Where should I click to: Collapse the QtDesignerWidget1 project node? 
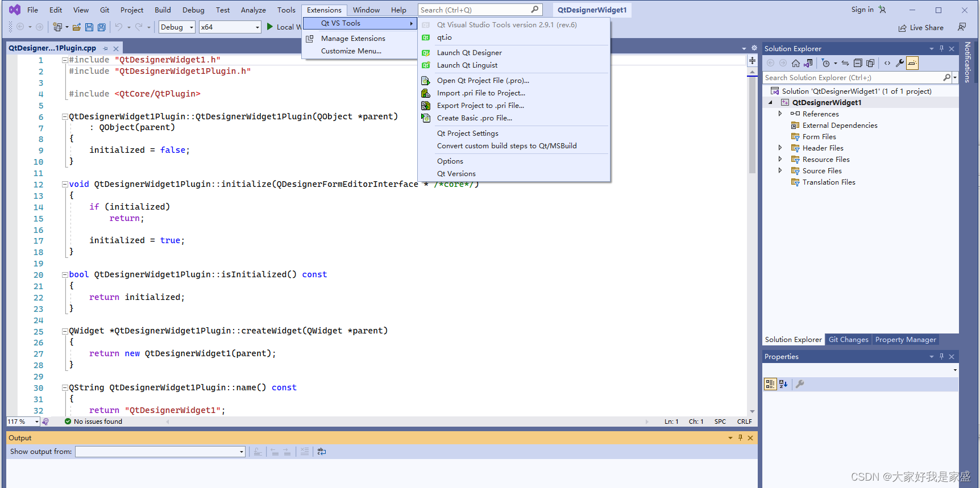tap(771, 102)
